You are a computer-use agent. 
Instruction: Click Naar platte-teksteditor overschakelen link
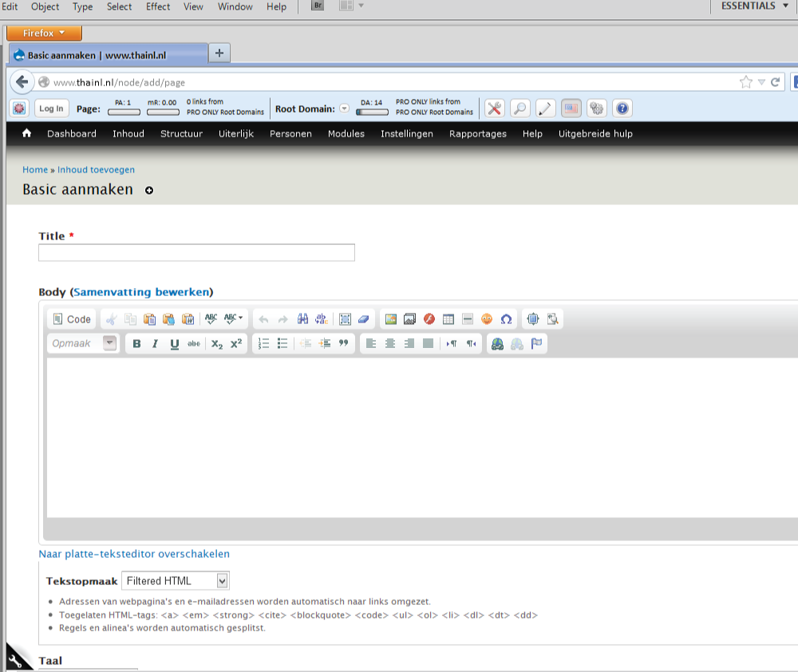134,554
